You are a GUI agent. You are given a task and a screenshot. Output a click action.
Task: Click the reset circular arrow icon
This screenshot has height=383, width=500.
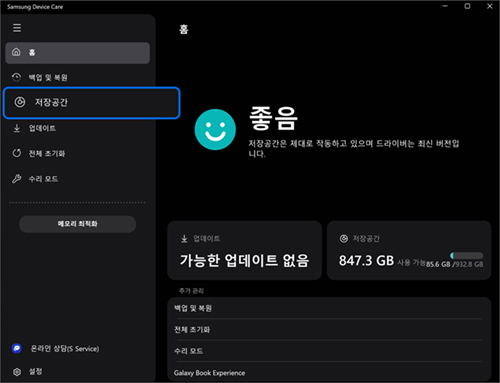point(17,153)
